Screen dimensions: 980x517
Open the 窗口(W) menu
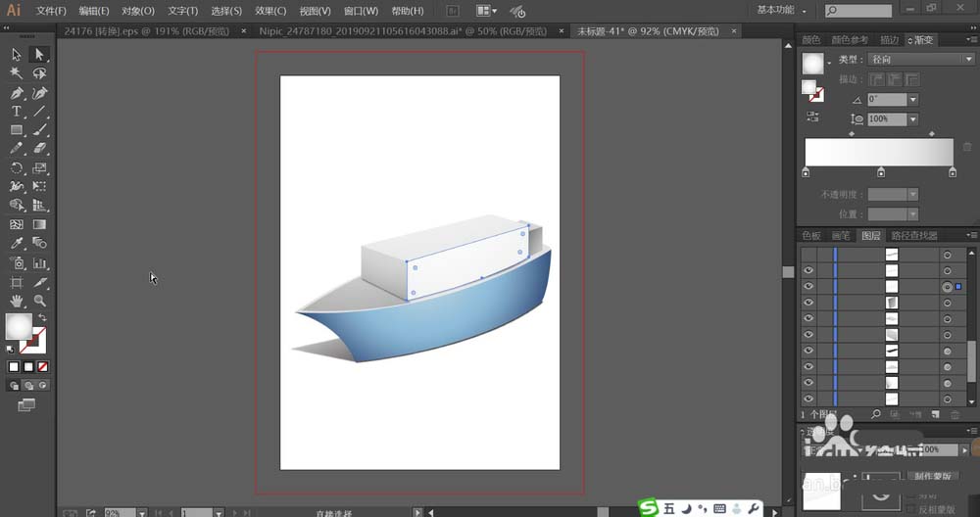point(361,11)
